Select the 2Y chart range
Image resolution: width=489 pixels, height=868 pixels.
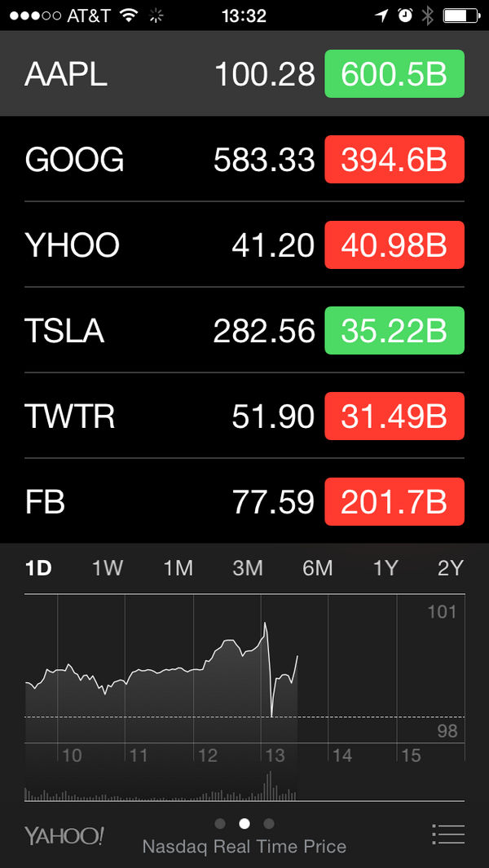[x=450, y=568]
